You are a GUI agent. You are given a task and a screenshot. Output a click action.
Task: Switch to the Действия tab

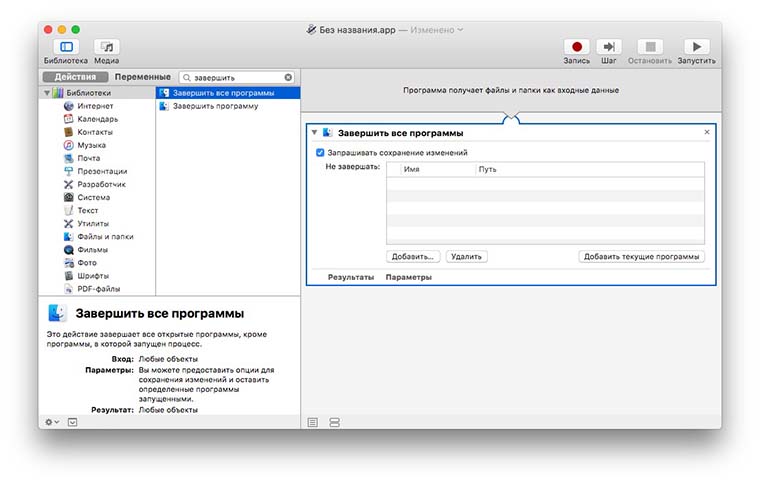coord(75,77)
